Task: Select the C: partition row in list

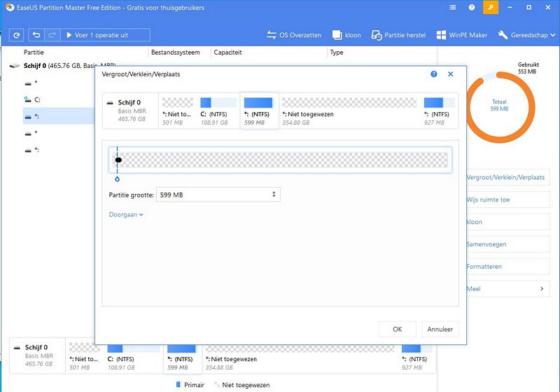Action: tap(59, 99)
